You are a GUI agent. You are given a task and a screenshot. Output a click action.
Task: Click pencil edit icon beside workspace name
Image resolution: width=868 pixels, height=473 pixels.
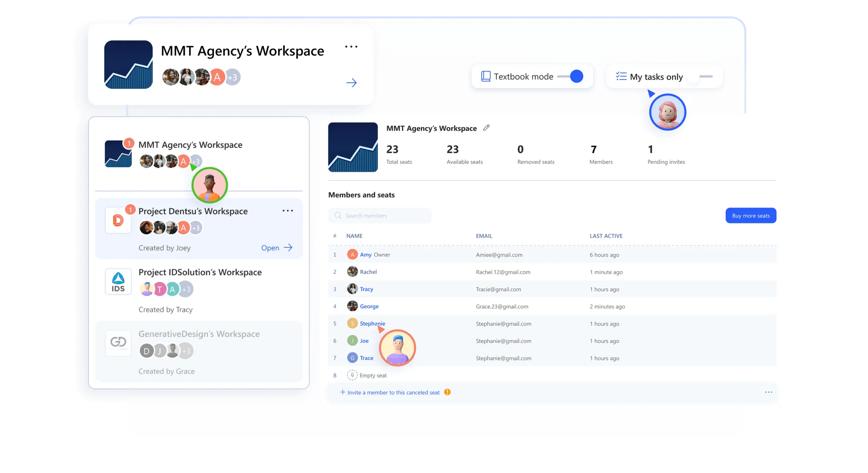[486, 127]
